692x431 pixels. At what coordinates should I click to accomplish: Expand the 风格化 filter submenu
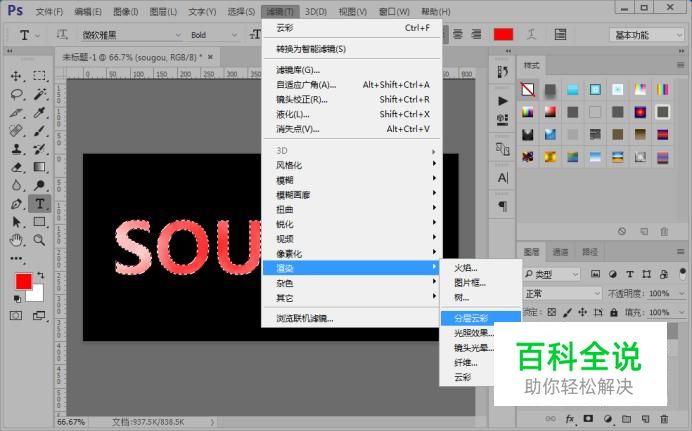click(x=352, y=165)
